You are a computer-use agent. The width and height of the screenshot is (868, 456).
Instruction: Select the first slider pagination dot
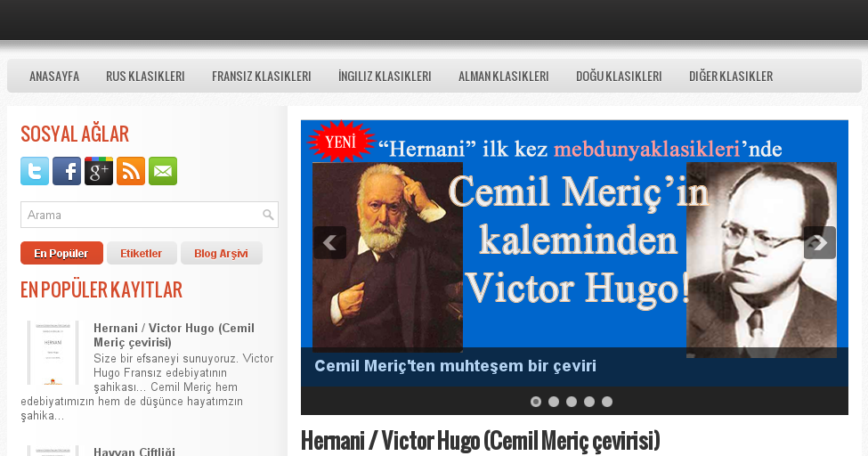click(536, 402)
